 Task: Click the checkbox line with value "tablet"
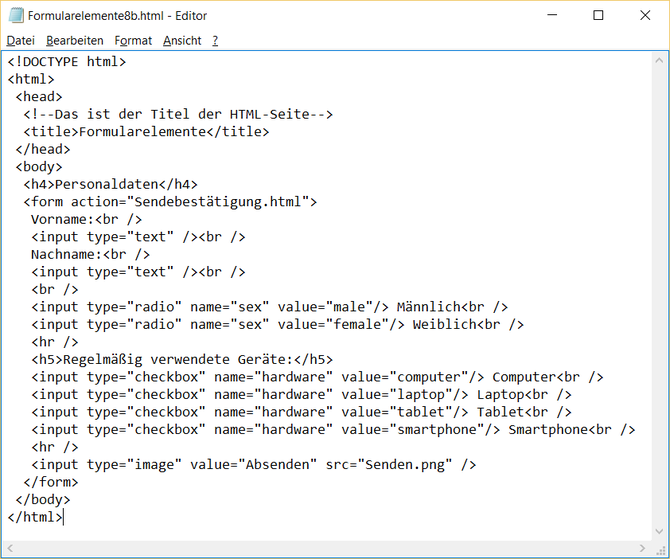click(301, 412)
